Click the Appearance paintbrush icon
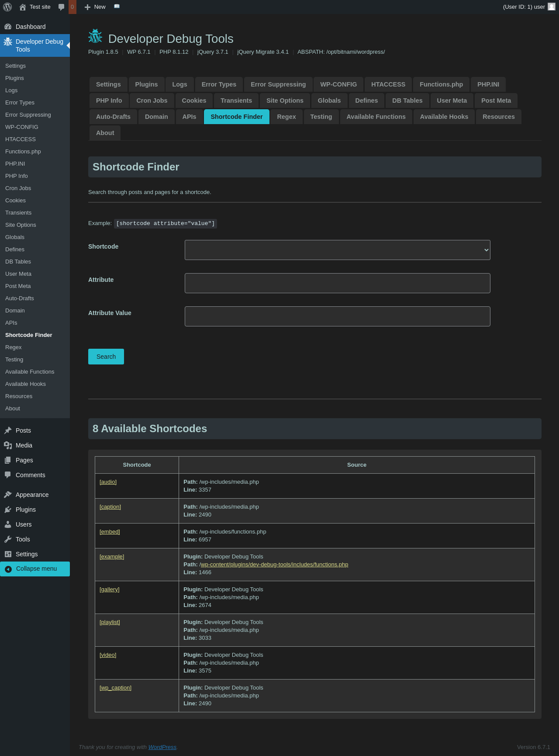This screenshot has width=559, height=756. point(8,495)
